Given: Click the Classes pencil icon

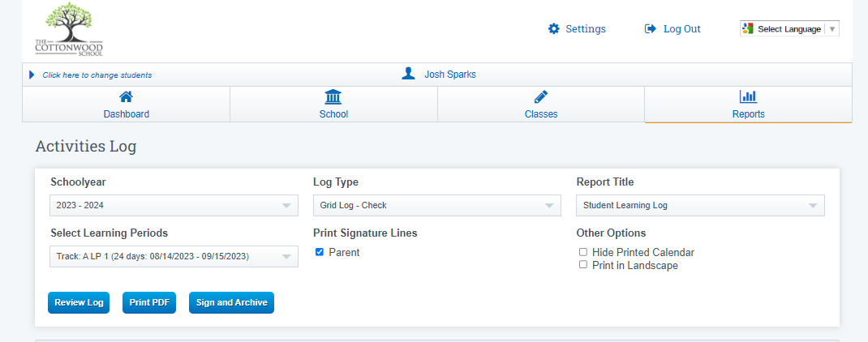Looking at the screenshot, I should 541,97.
